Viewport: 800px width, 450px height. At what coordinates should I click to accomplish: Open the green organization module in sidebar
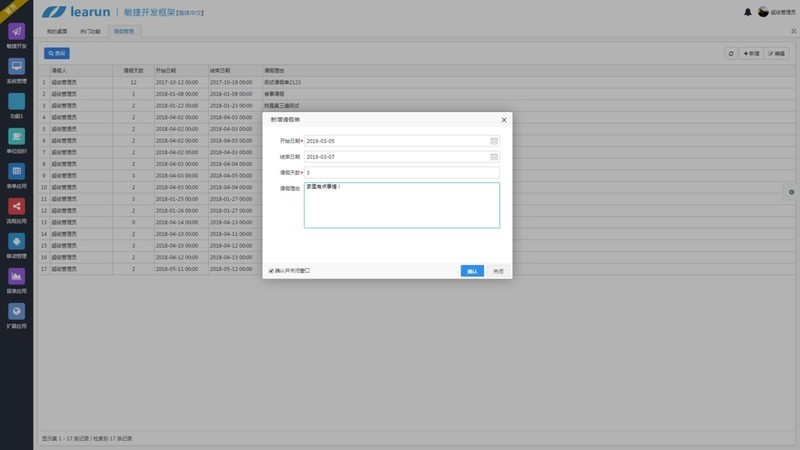[x=16, y=136]
